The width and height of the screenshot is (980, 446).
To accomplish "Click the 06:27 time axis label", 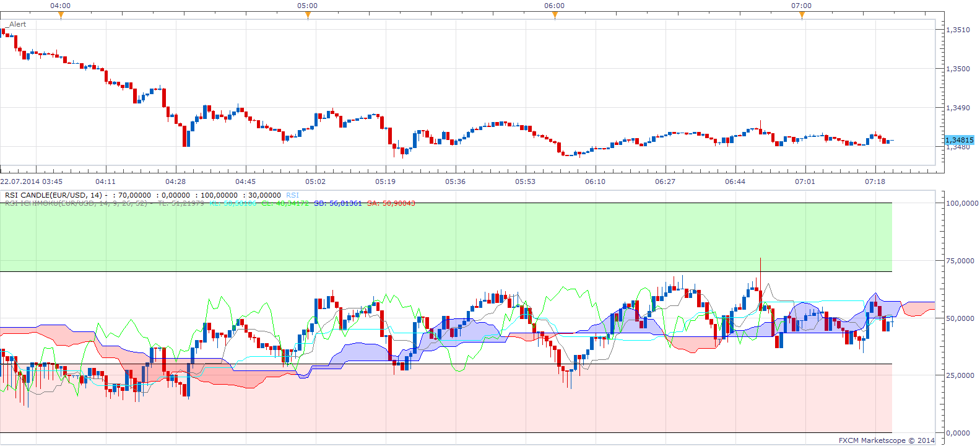I will pos(666,181).
